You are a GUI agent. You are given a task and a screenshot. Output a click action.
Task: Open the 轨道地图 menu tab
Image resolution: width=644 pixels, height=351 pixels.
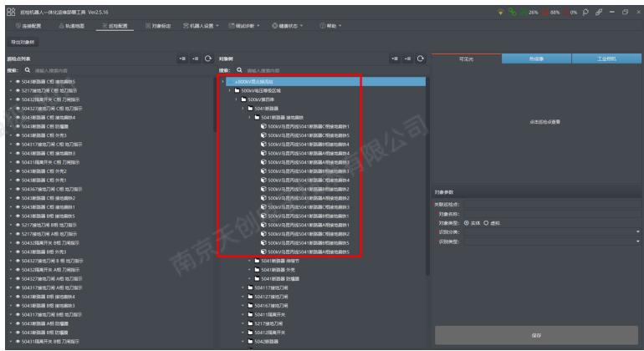tap(71, 25)
